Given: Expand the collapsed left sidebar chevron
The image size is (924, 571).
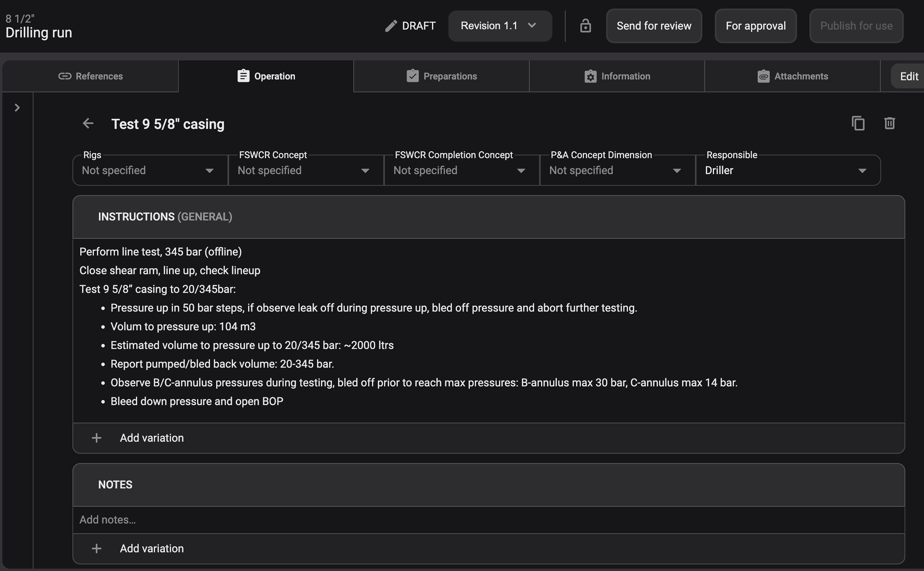Looking at the screenshot, I should pyautogui.click(x=17, y=108).
